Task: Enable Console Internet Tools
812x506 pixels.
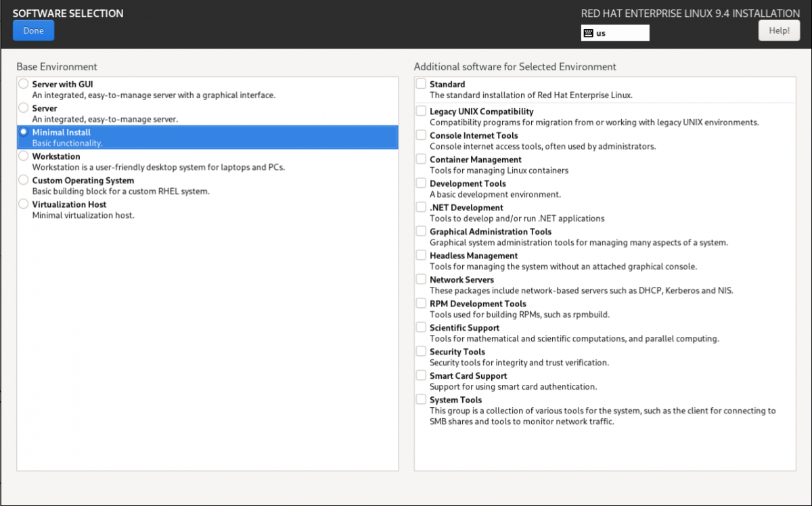Action: 421,135
